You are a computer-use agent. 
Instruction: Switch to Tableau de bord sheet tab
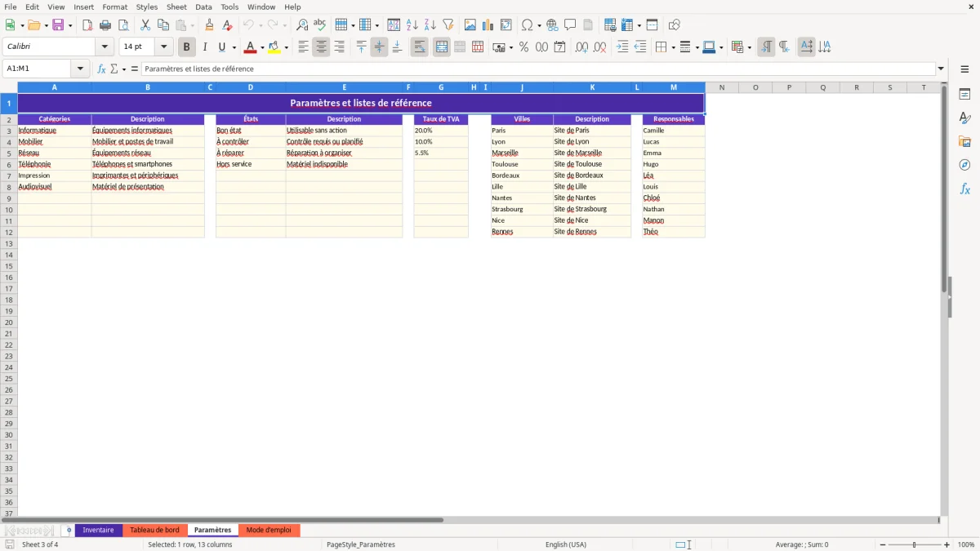click(x=155, y=530)
